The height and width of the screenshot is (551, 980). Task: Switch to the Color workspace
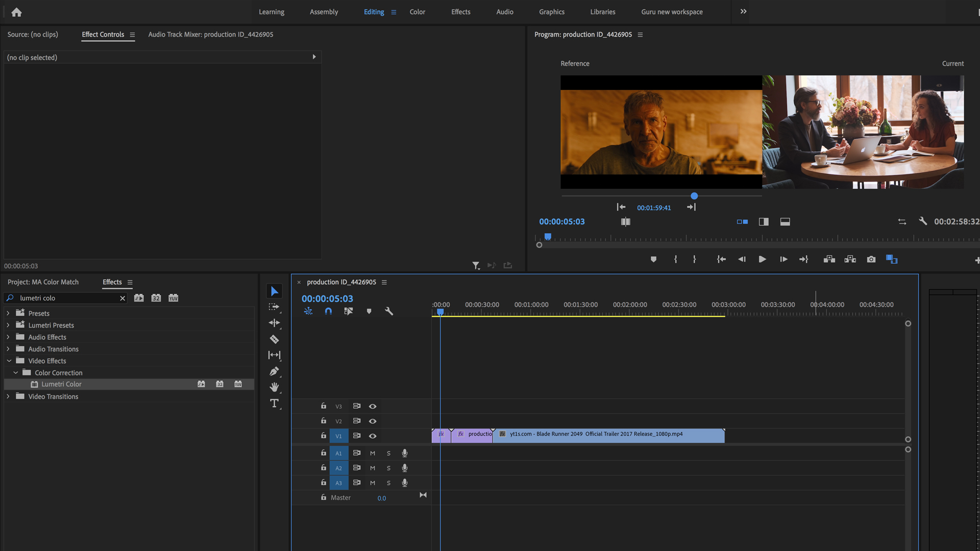click(417, 12)
